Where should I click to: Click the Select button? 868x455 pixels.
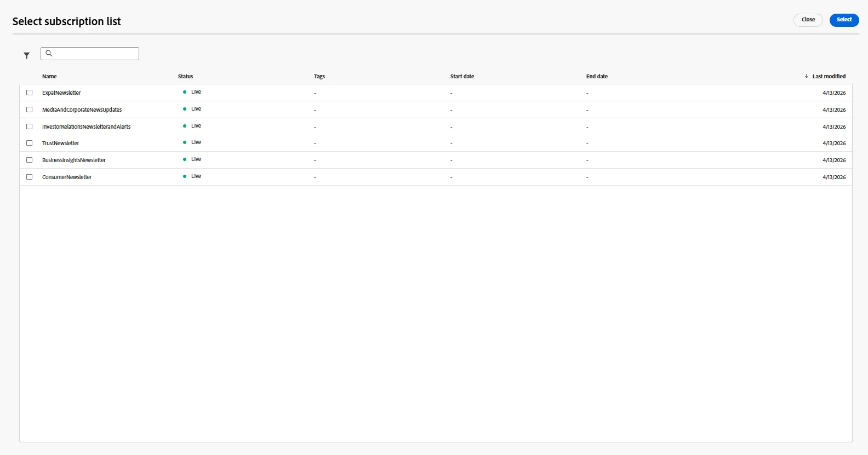pos(844,20)
